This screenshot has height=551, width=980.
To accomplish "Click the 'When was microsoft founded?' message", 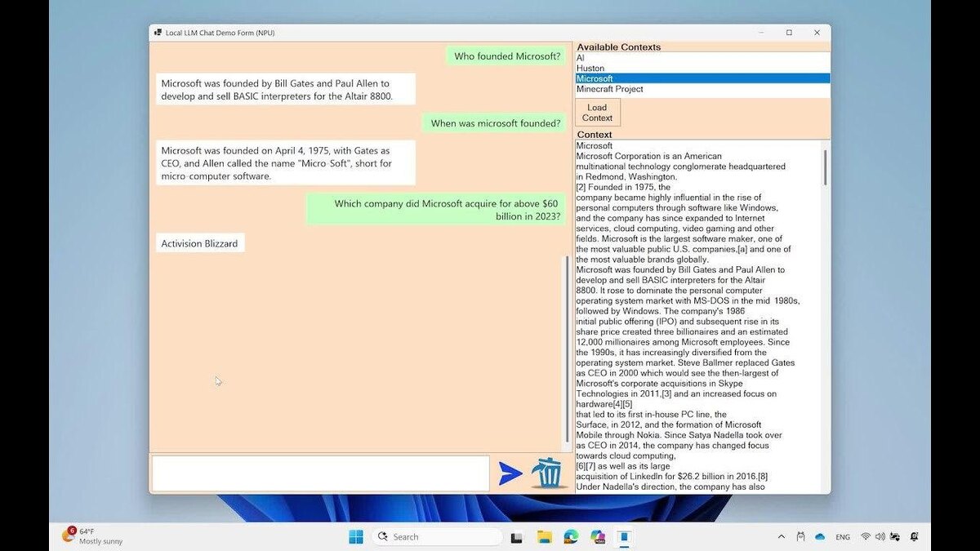I will 496,123.
